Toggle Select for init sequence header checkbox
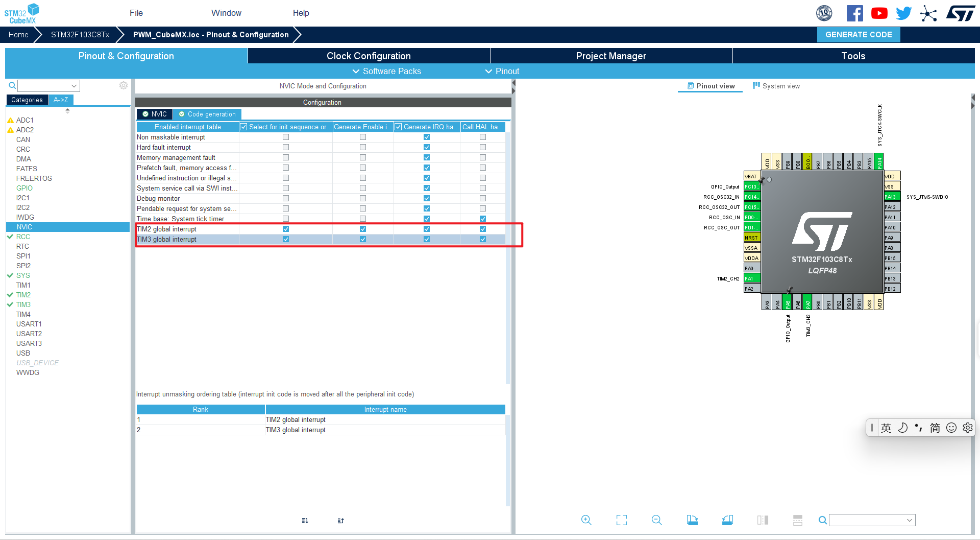Image resolution: width=980 pixels, height=540 pixels. pyautogui.click(x=243, y=127)
